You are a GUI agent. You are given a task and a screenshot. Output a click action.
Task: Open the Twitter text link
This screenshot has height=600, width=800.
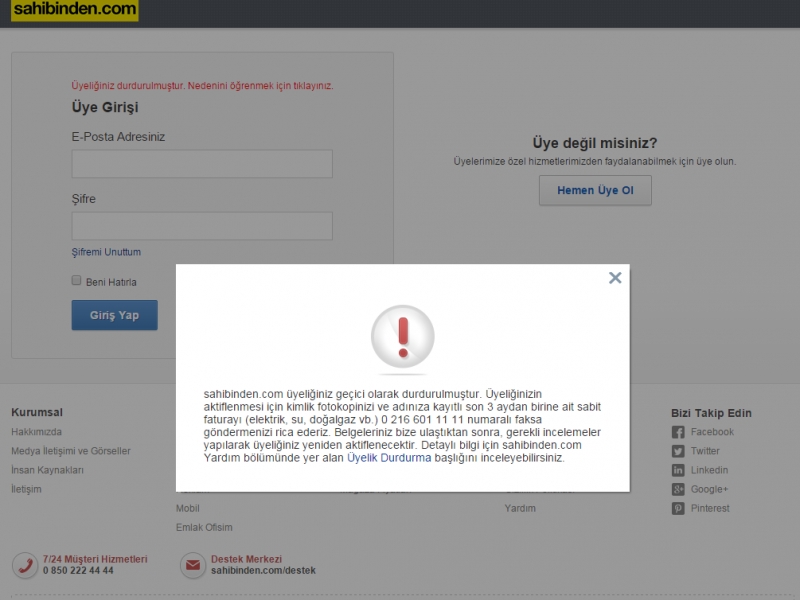pyautogui.click(x=705, y=451)
